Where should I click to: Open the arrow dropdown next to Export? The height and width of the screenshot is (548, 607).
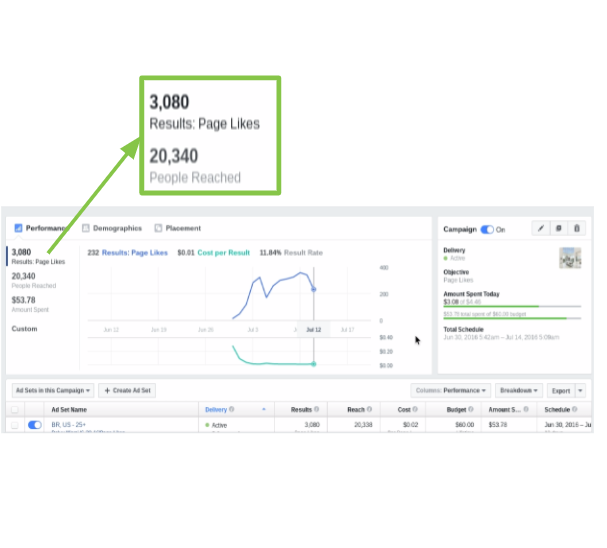coord(580,389)
